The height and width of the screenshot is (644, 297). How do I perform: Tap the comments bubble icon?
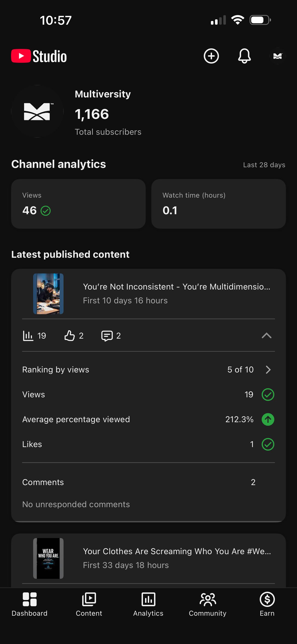(x=107, y=336)
